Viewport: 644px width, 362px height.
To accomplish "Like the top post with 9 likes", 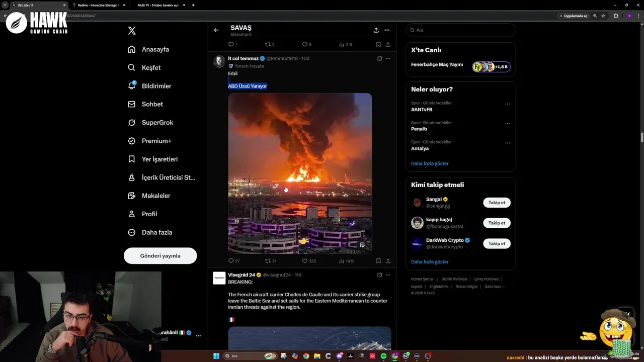I will click(306, 44).
